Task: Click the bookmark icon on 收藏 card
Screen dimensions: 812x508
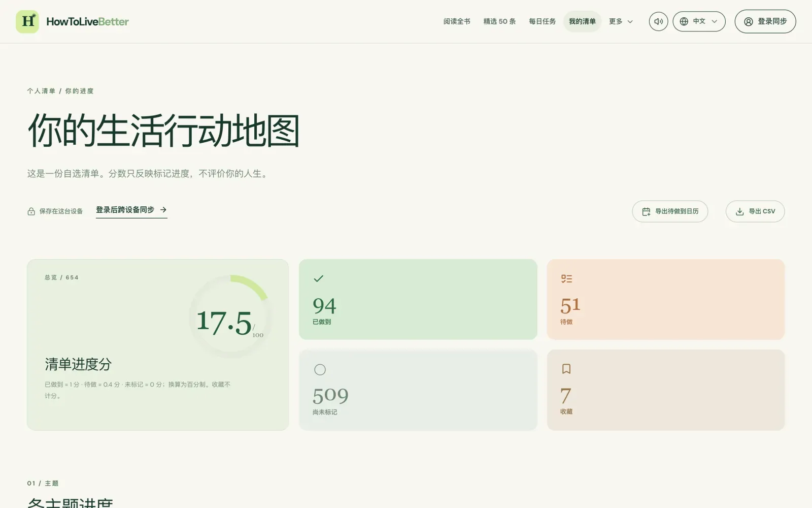Action: pos(566,369)
